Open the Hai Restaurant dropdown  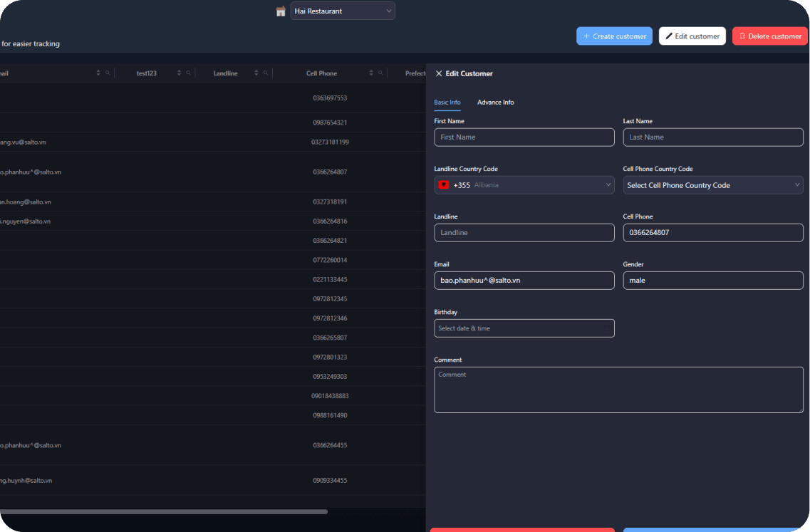tap(343, 11)
